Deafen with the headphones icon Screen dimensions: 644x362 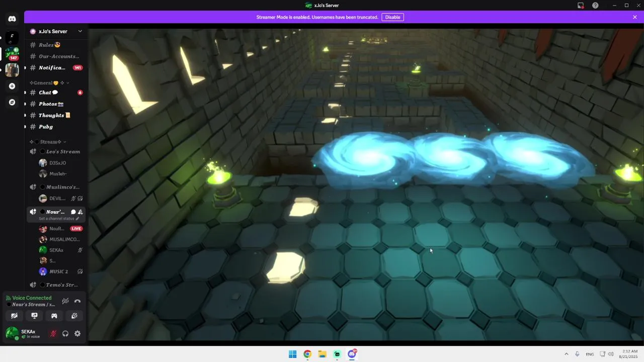[65, 333]
